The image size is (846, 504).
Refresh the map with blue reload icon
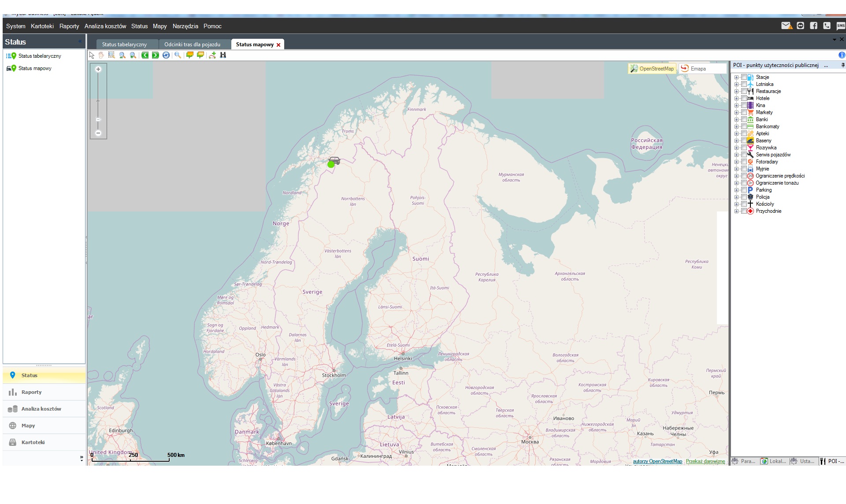(x=166, y=55)
